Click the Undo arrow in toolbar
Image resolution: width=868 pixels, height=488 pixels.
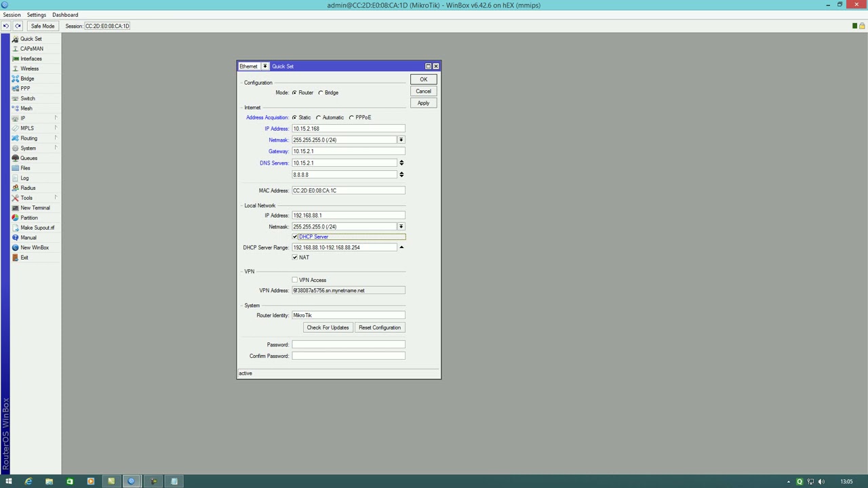pyautogui.click(x=6, y=26)
